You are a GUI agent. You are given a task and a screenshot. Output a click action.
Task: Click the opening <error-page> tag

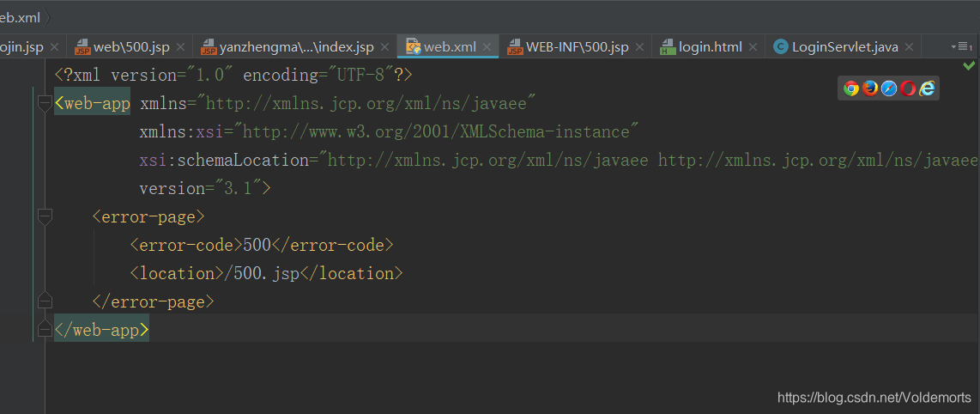[148, 217]
